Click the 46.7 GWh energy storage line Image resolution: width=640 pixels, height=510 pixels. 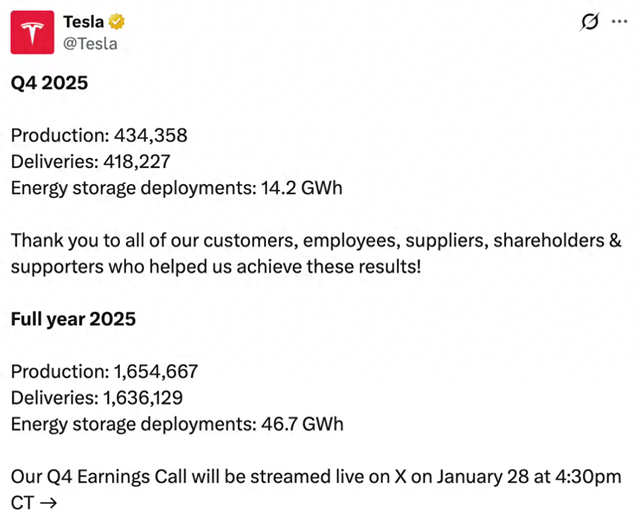tap(177, 424)
